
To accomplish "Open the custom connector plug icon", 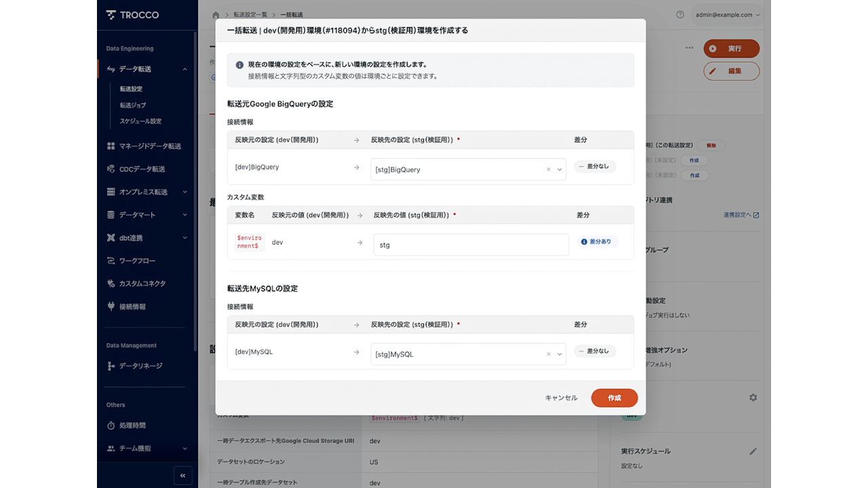I will (x=111, y=283).
